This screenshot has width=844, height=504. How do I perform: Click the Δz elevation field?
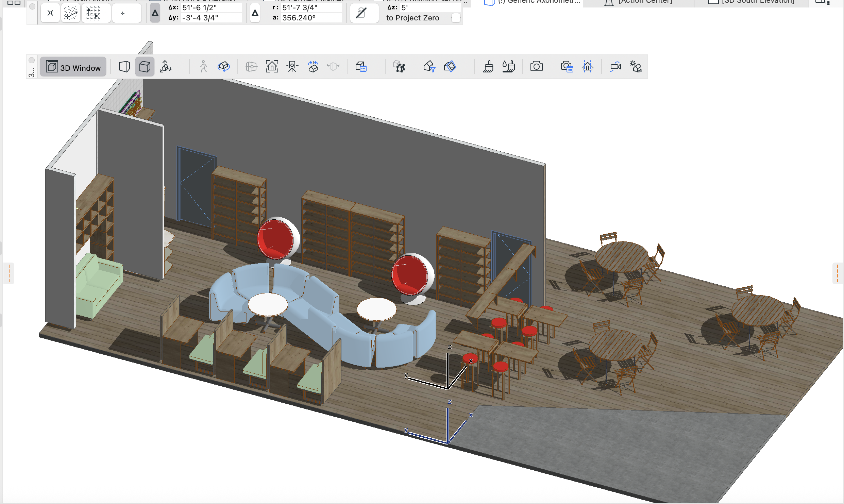(430, 7)
